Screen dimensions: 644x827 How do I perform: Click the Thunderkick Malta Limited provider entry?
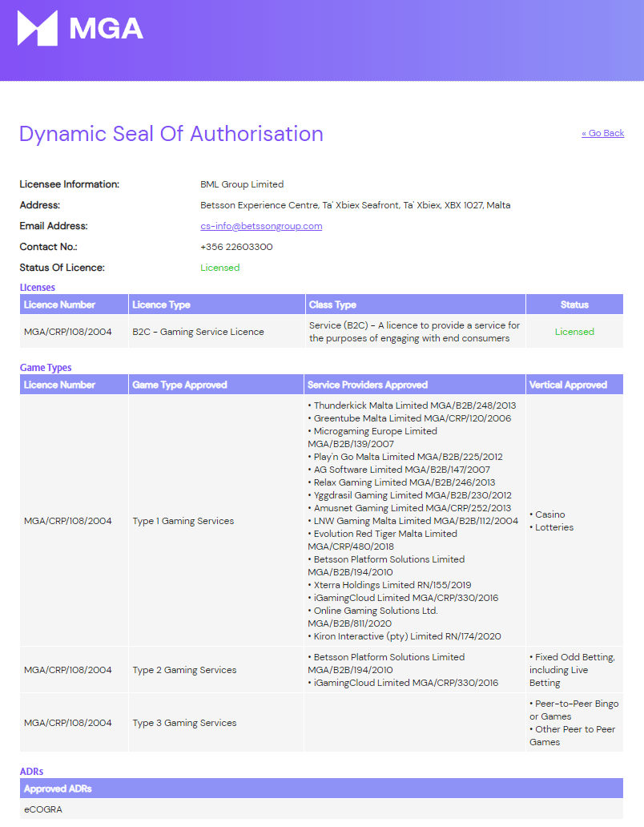[413, 405]
